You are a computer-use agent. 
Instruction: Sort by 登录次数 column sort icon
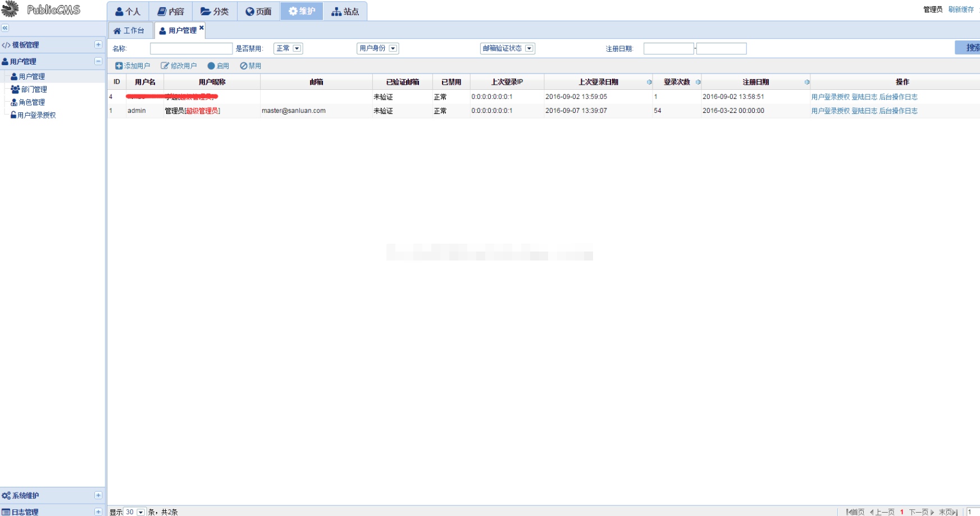click(x=698, y=82)
